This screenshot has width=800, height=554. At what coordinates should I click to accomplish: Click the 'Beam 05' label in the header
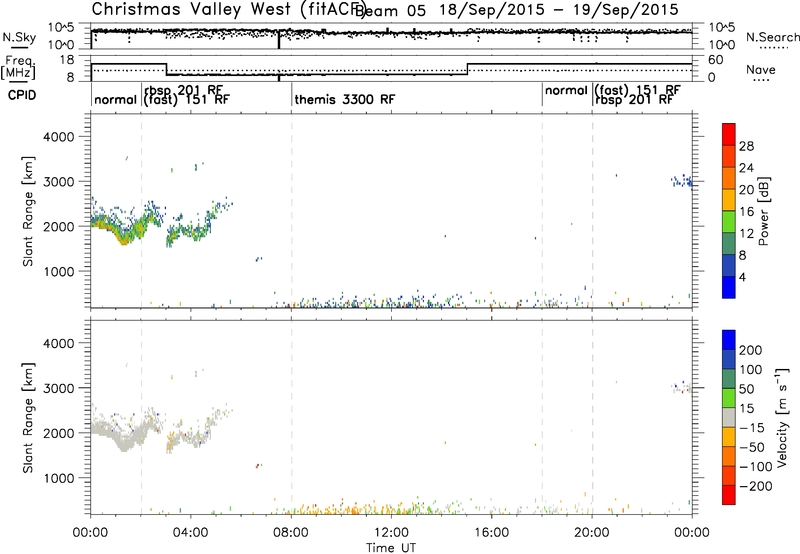pos(390,11)
